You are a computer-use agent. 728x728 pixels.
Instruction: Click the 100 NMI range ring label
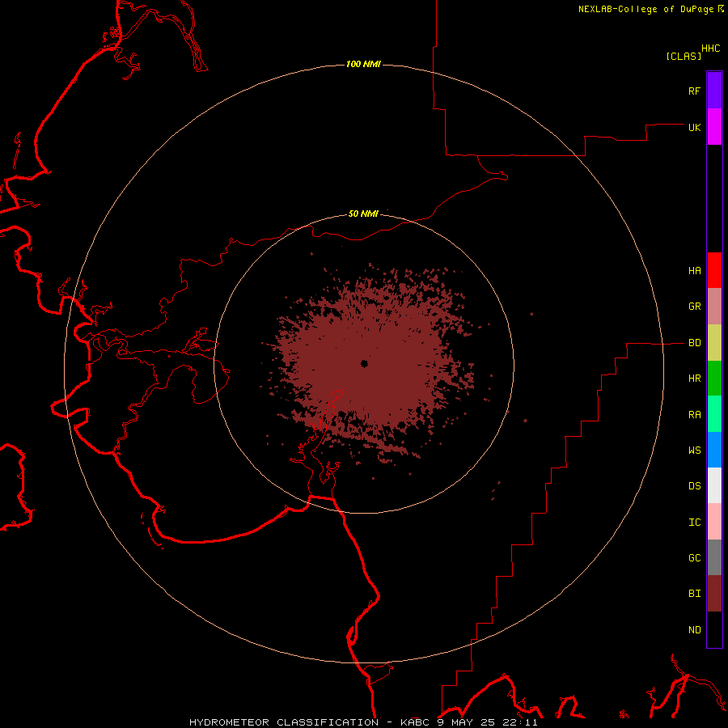click(363, 64)
